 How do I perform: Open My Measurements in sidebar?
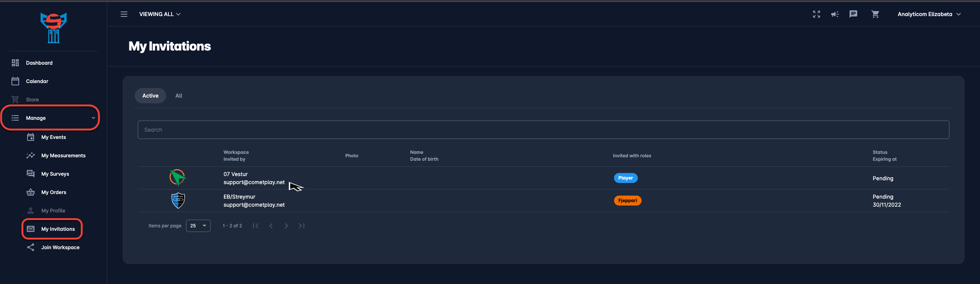click(x=63, y=155)
